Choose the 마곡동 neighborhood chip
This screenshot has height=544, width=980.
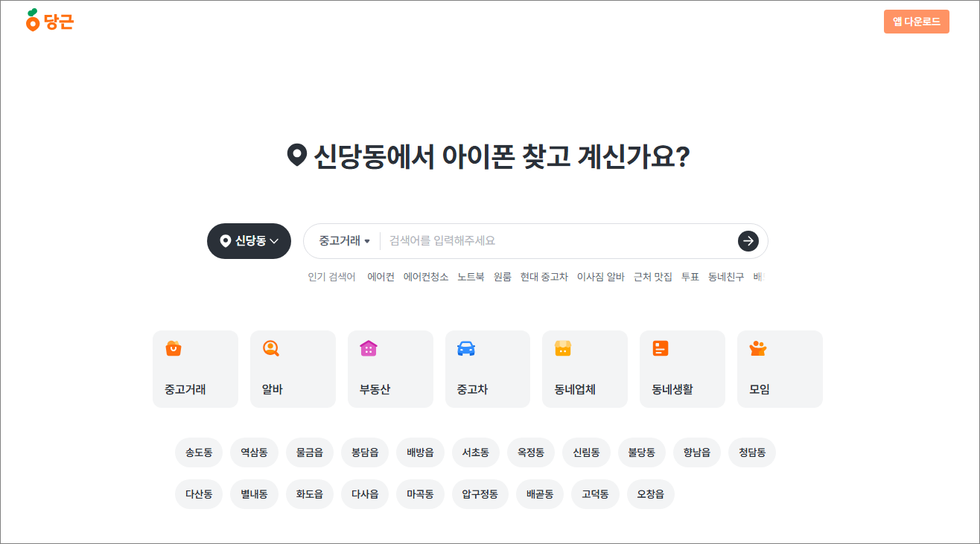pyautogui.click(x=420, y=494)
